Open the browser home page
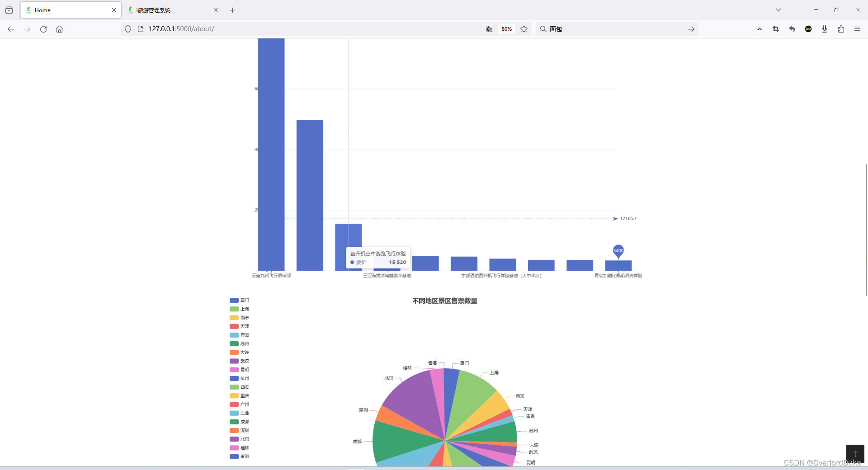This screenshot has height=470, width=868. pos(59,29)
